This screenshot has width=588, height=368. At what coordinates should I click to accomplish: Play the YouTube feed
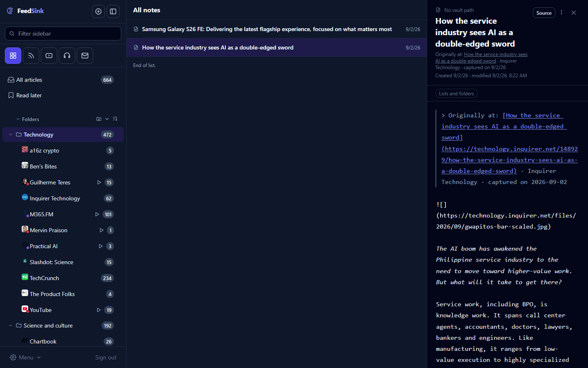(98, 310)
